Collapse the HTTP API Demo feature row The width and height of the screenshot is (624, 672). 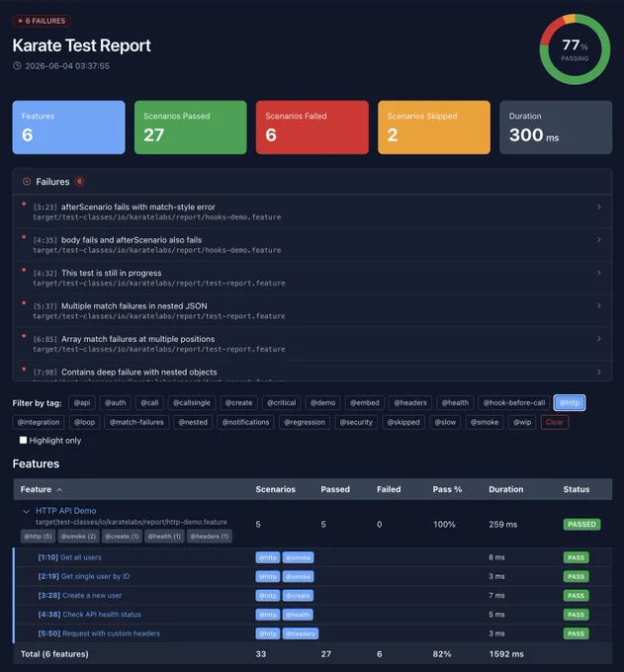pos(26,511)
